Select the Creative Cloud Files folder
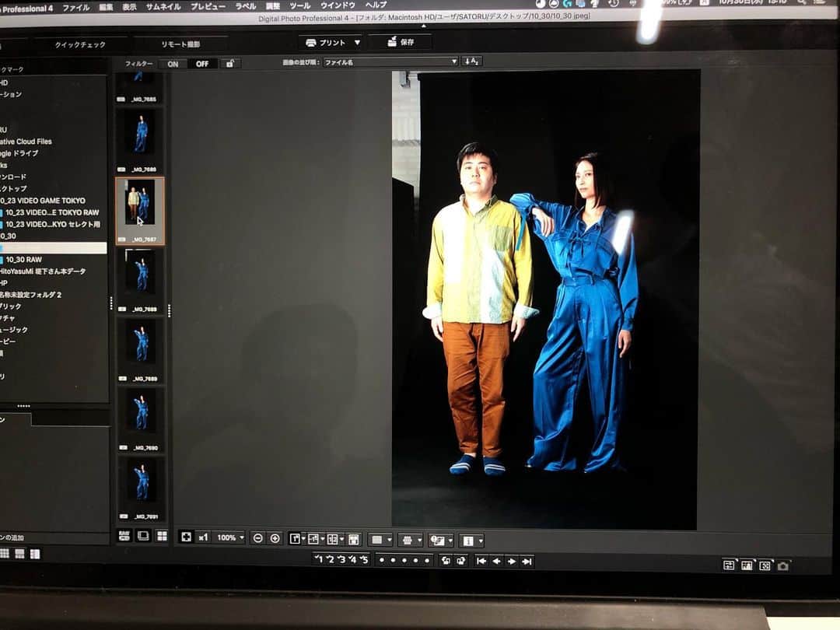This screenshot has height=630, width=840. [26, 142]
